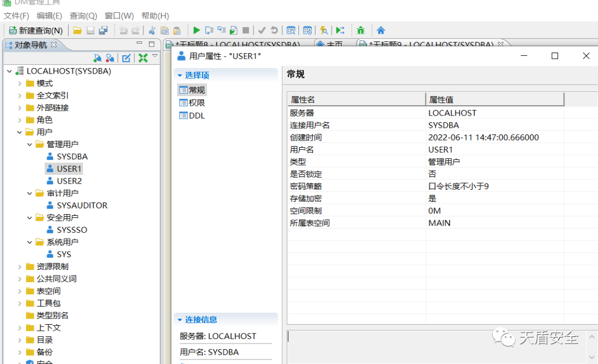Expand the 模式 folder node
This screenshot has width=598, height=364.
(20, 84)
